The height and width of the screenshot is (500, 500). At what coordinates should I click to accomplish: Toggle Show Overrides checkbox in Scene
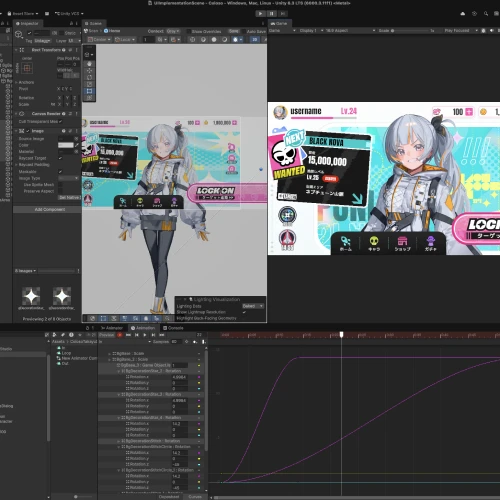tap(188, 31)
